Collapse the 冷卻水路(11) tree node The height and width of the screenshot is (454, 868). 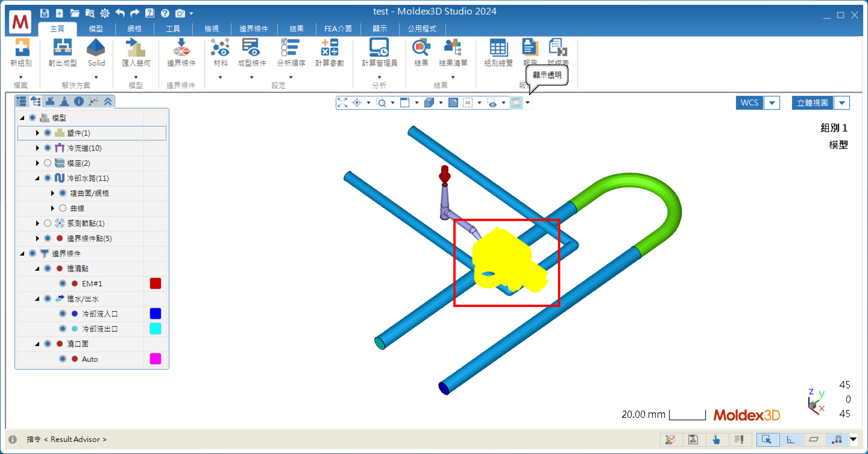(x=37, y=178)
